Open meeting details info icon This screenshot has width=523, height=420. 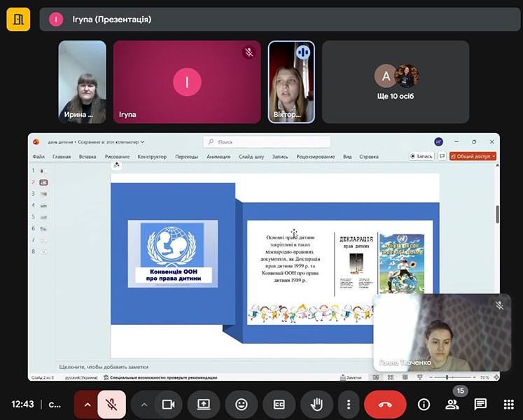click(424, 404)
